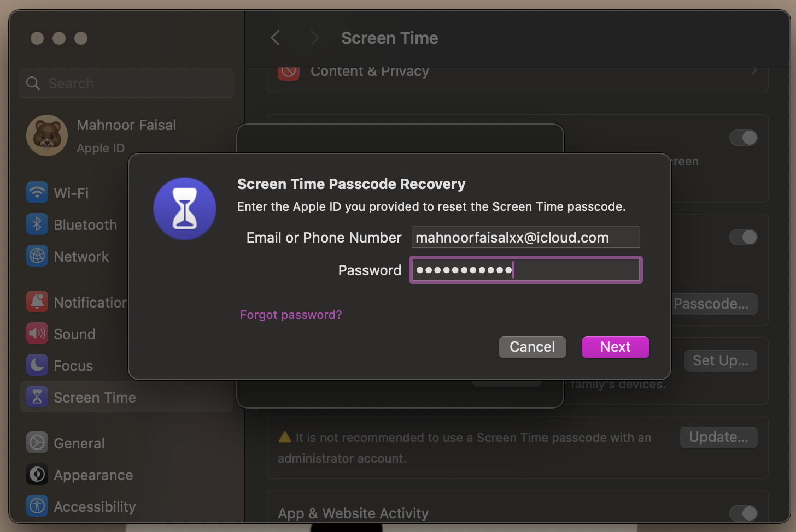Viewport: 796px width, 532px height.
Task: Open Focus settings via the moon icon
Action: (37, 365)
